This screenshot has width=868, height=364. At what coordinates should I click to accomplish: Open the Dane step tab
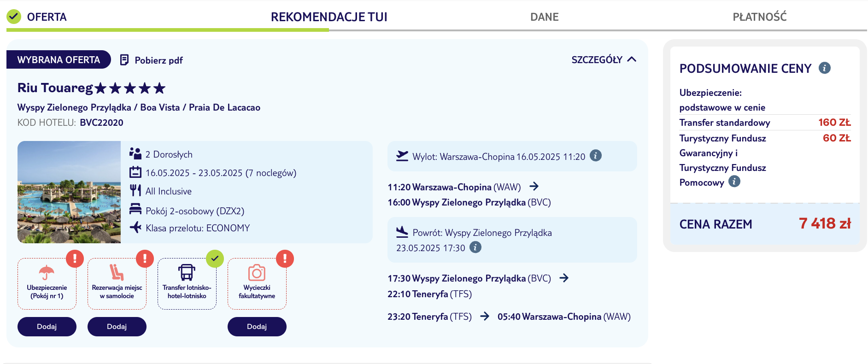tap(544, 17)
